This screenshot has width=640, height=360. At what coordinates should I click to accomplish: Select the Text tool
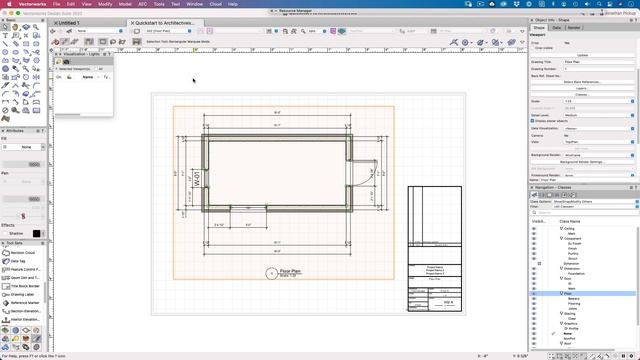pyautogui.click(x=5, y=36)
